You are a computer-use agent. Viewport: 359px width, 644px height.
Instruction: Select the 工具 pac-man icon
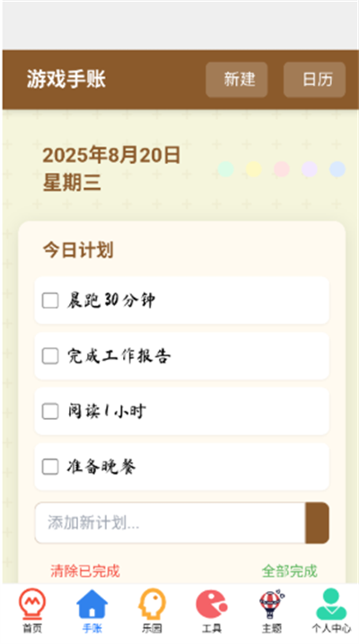pyautogui.click(x=212, y=605)
